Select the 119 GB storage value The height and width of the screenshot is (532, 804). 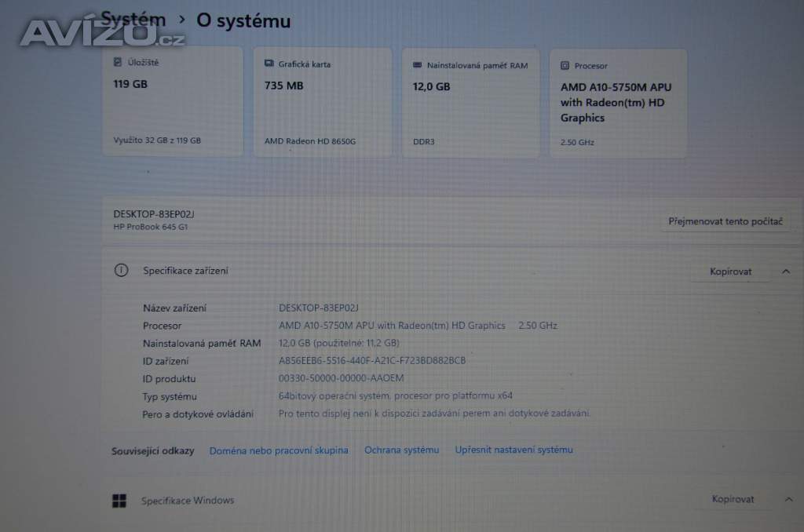[130, 84]
